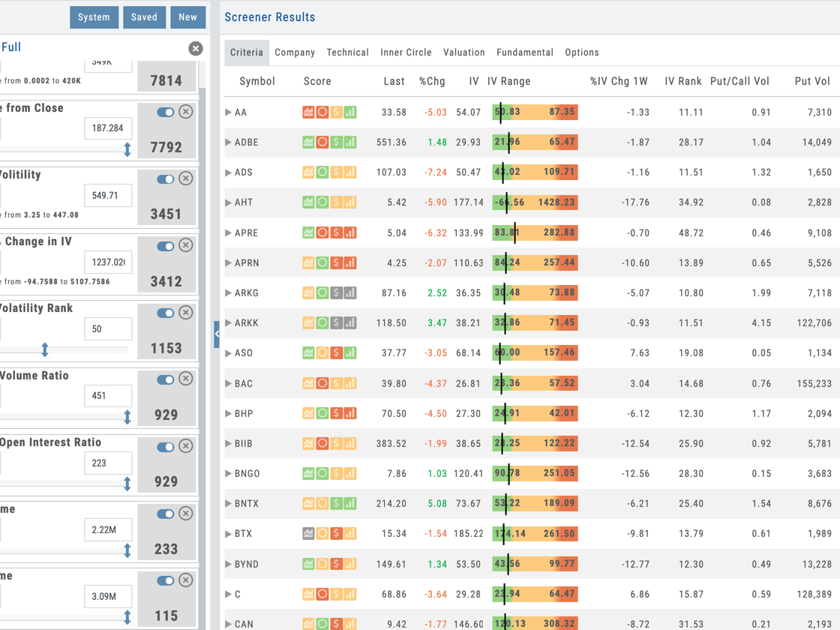Click APRE's red dollar valuation icon
This screenshot has width=840, height=630.
337,232
